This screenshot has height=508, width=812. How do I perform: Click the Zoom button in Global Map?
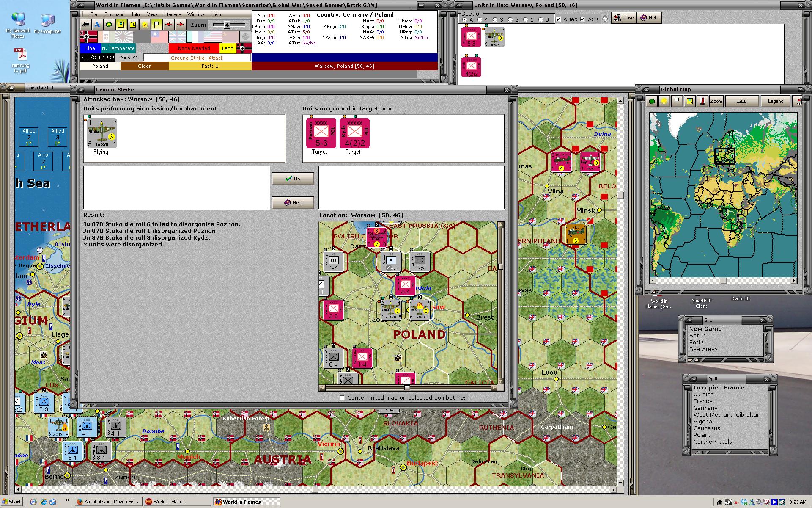[716, 101]
